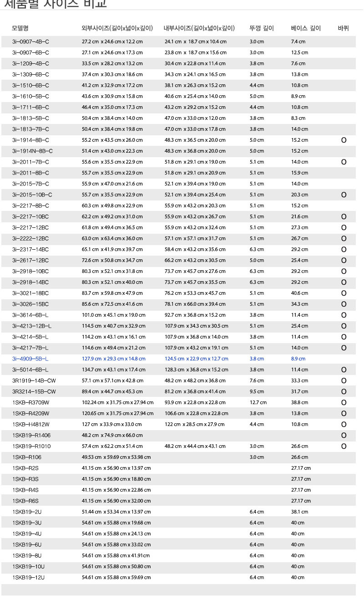The image size is (364, 616).
Task: Click the 뚜껑 깊이 column header
Action: 262,28
